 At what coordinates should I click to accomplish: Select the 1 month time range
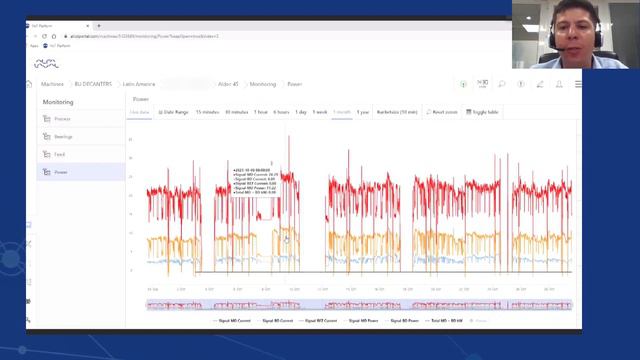pyautogui.click(x=342, y=112)
